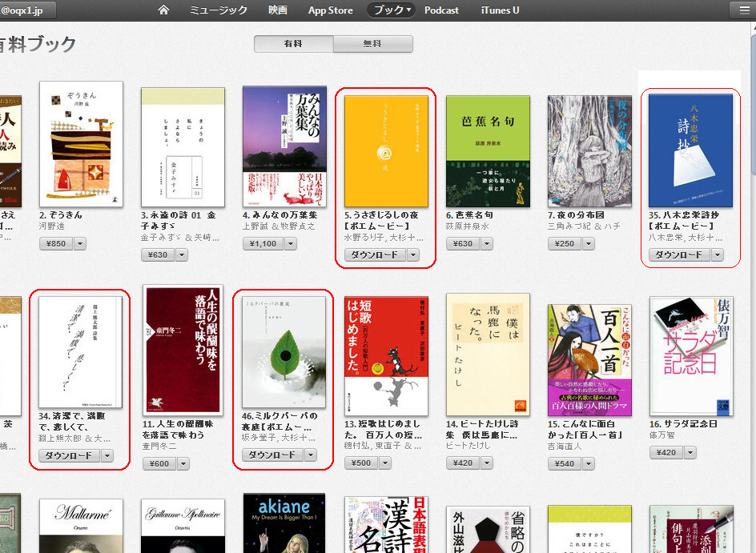756x553 pixels.
Task: Open the 映画 store tab
Action: point(278,10)
